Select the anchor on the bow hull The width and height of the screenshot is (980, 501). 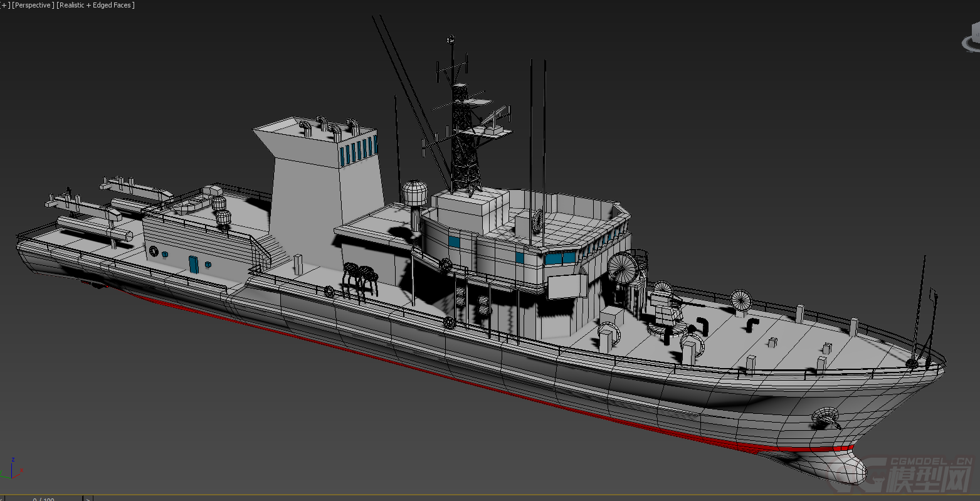826,417
